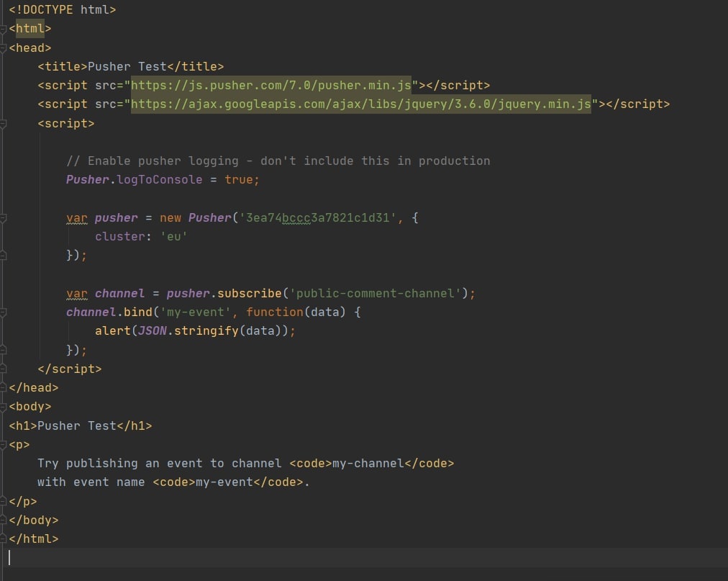Place cursor in <!DOCTYPE html> line
Viewport: 728px width, 581px height.
tap(62, 10)
